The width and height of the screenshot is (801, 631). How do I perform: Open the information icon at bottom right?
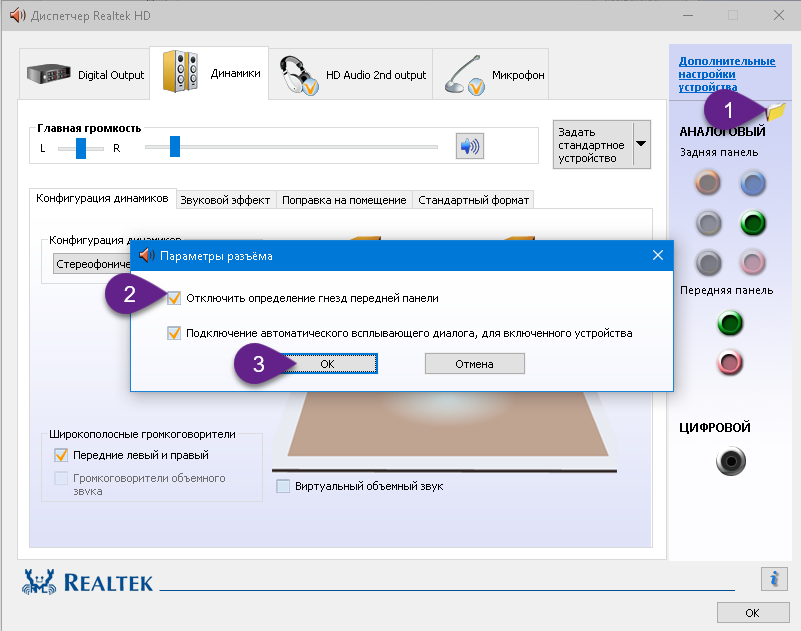coord(774,579)
